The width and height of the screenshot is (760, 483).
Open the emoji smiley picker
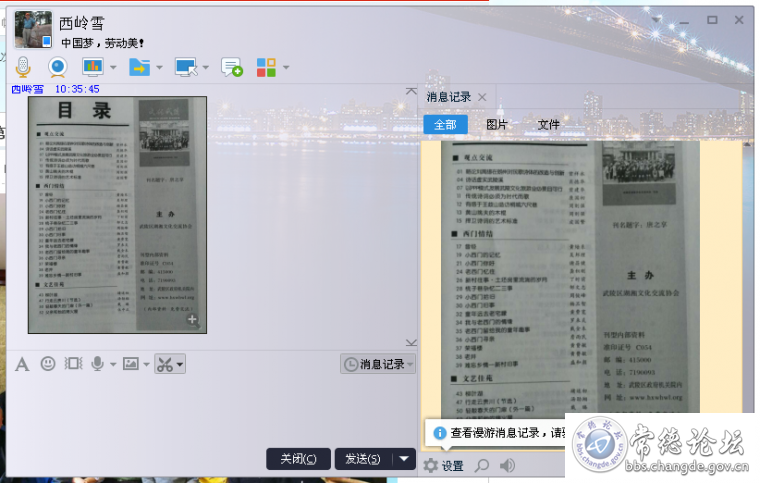(48, 363)
